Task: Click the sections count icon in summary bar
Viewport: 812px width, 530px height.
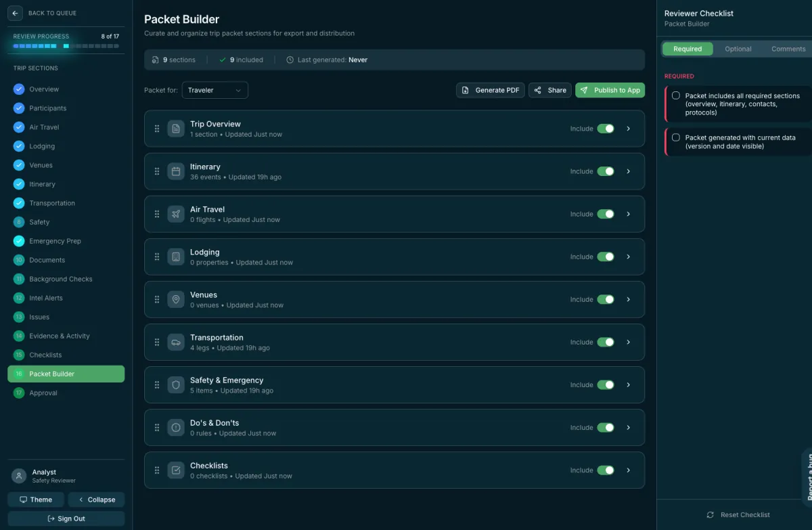Action: 156,60
